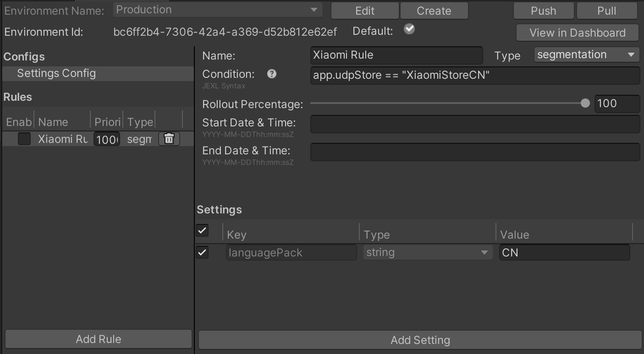Click the Condition help question mark icon
This screenshot has height=354, width=644.
tap(272, 74)
